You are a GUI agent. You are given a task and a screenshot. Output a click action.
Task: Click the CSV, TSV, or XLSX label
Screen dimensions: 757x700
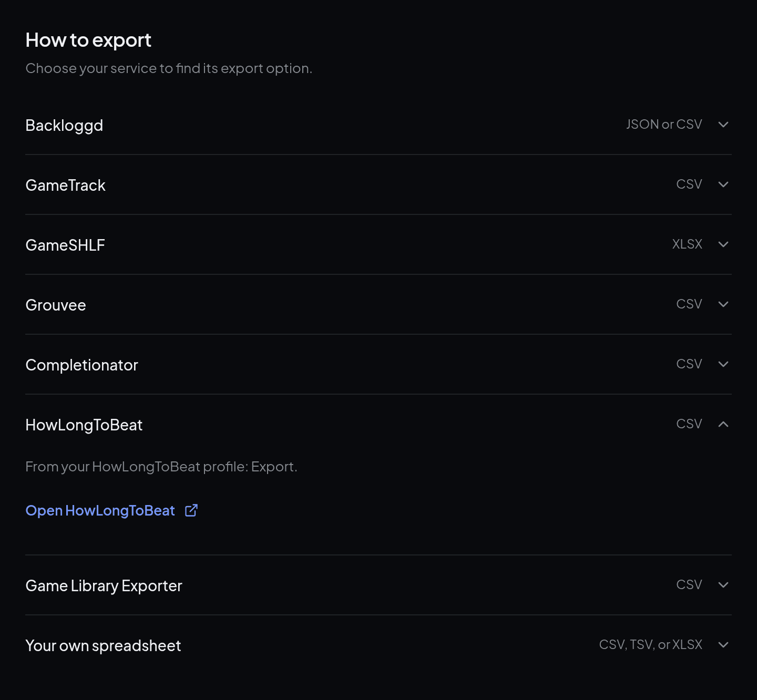point(651,644)
